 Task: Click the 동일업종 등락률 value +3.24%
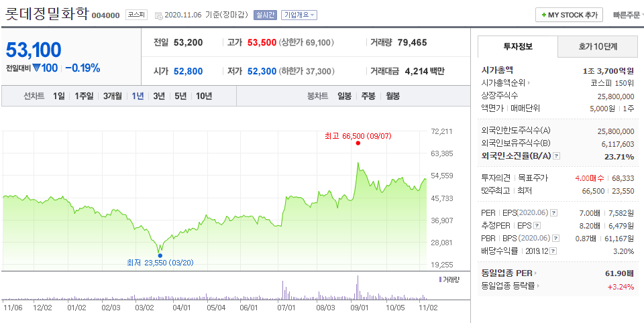(x=621, y=286)
